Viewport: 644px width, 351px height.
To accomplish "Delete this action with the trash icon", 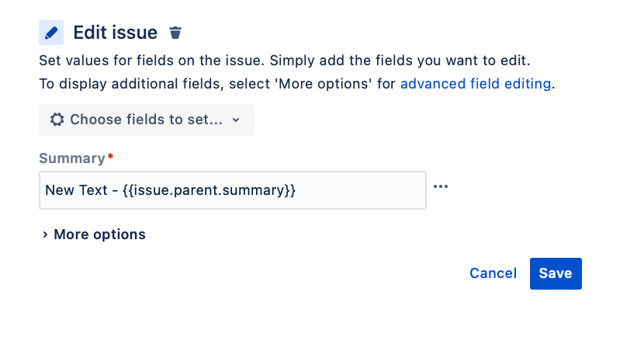I will [175, 33].
